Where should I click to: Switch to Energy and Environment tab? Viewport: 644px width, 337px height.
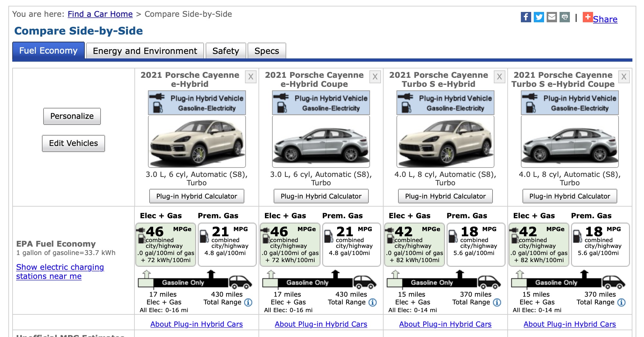pyautogui.click(x=145, y=51)
